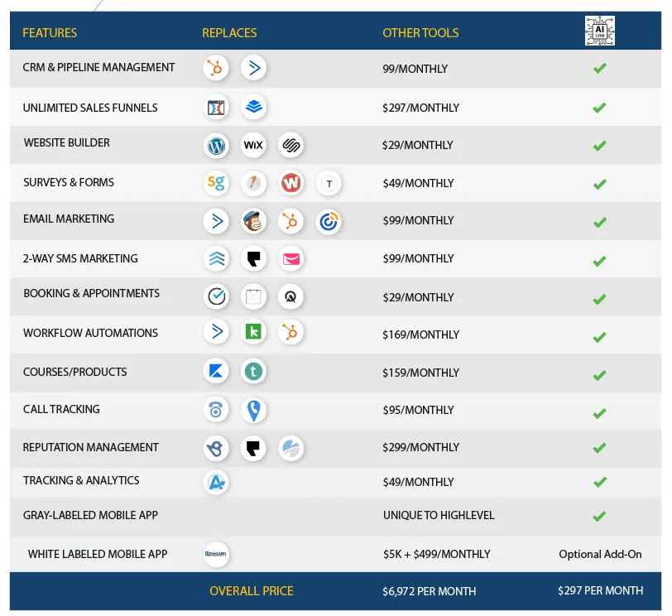Click '$6,972 PER MONTH' total
The height and width of the screenshot is (616, 672).
pyautogui.click(x=429, y=591)
